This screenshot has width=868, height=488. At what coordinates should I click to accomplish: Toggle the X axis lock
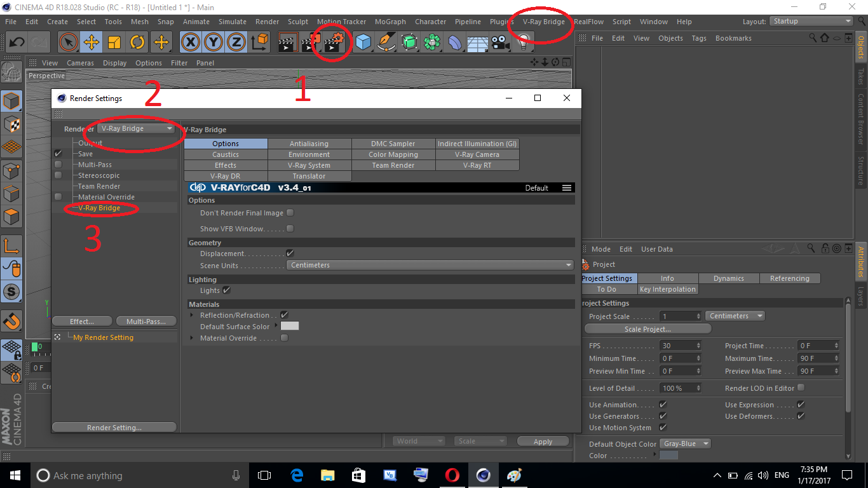click(191, 43)
